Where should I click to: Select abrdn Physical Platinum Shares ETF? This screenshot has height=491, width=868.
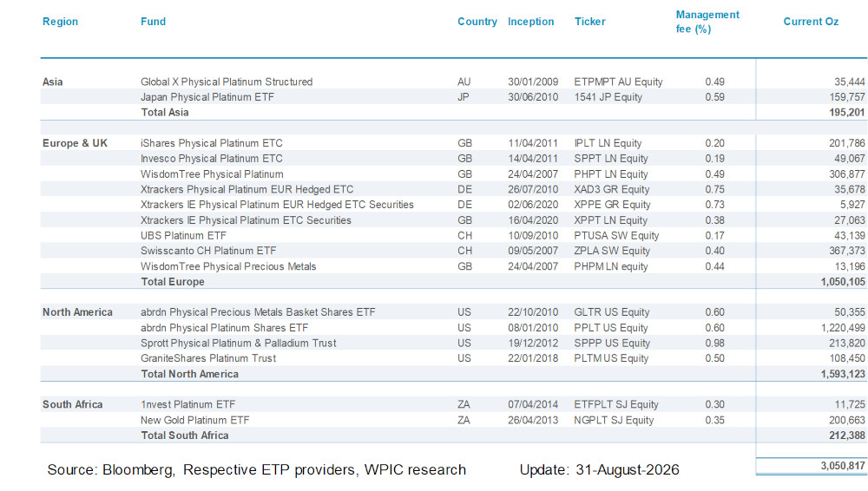click(x=224, y=328)
